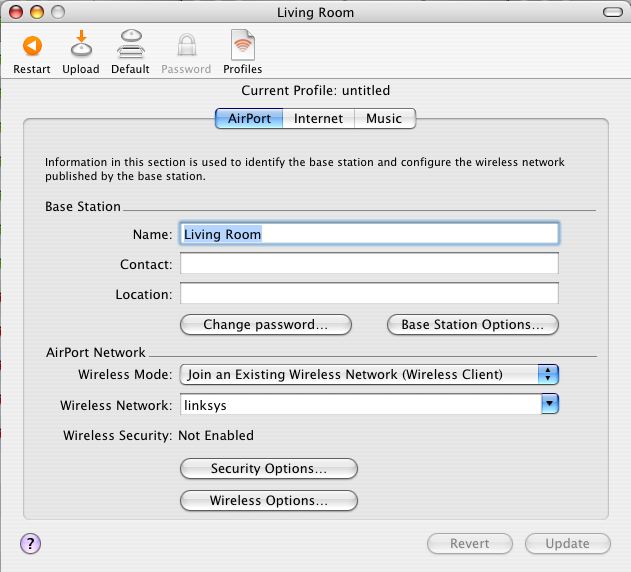Open the Profiles toolbar icon
The height and width of the screenshot is (572, 631).
pos(243,45)
